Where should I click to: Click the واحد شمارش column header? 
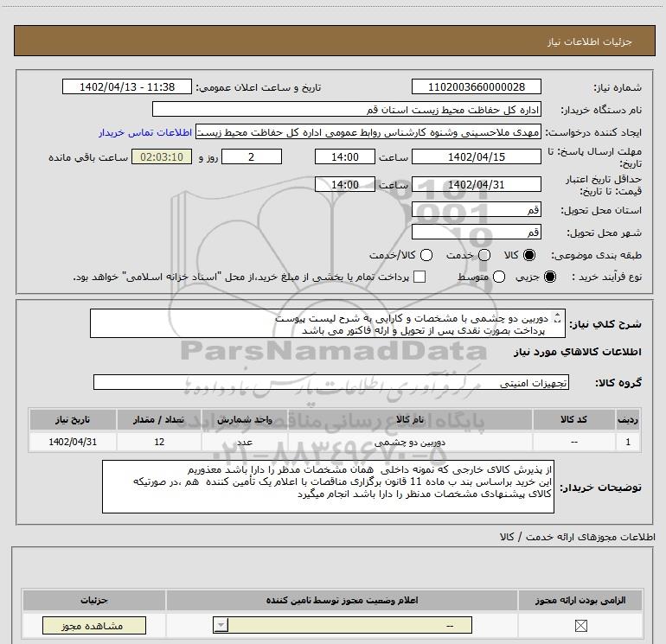pos(245,419)
